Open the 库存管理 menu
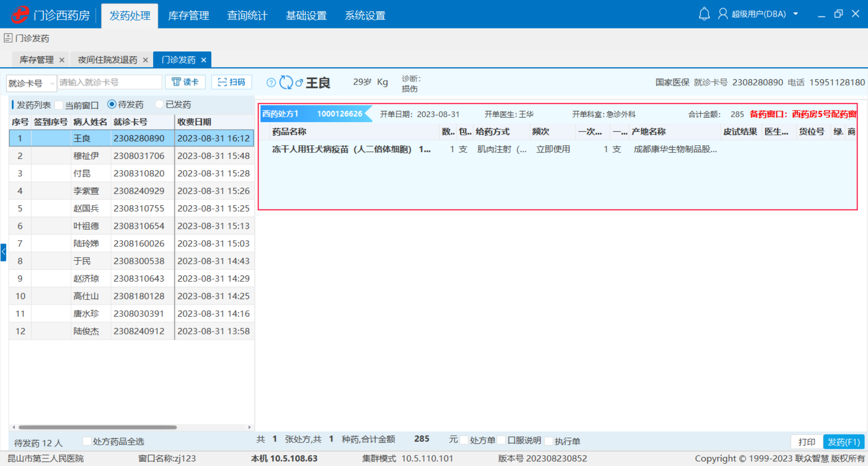The image size is (868, 466). pos(189,16)
